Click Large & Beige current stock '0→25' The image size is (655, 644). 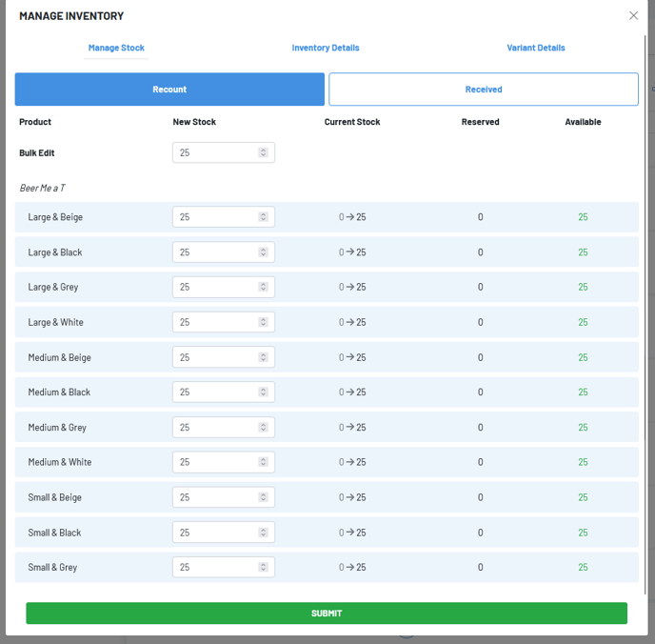(x=352, y=217)
